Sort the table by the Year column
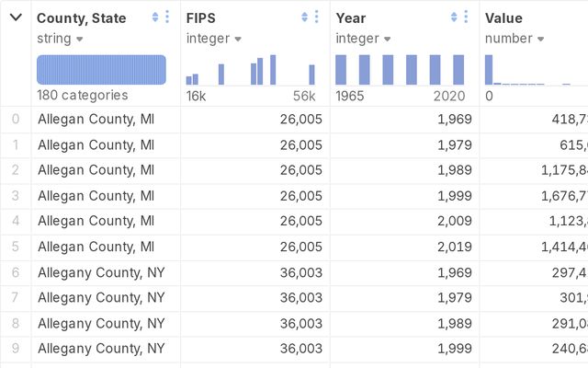 (x=454, y=17)
